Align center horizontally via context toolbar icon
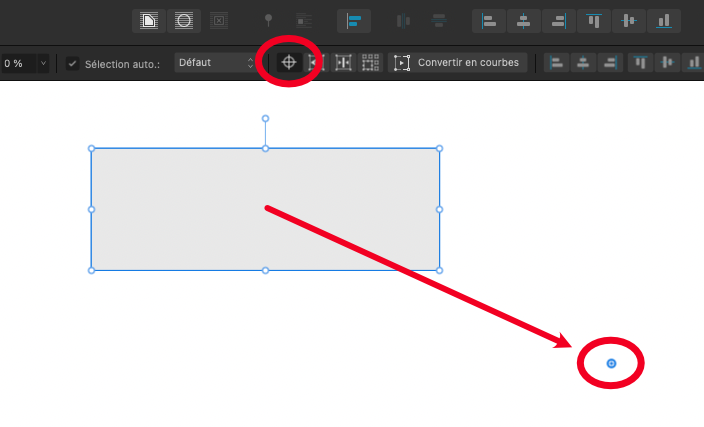Viewport: 704px width, 427px height. pyautogui.click(x=583, y=62)
